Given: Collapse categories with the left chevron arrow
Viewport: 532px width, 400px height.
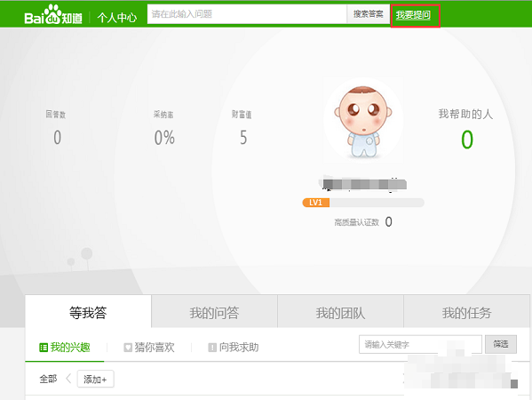Looking at the screenshot, I should (x=68, y=379).
